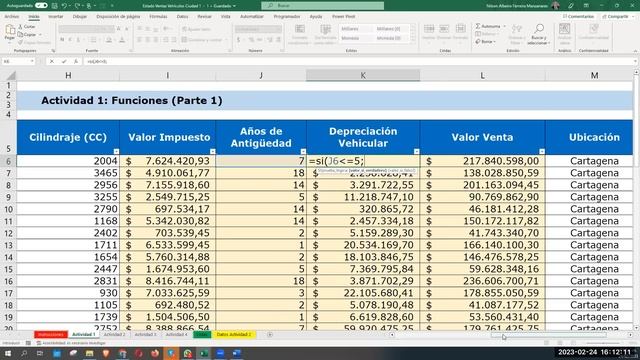The height and width of the screenshot is (360, 640).
Task: Click the formula bar input
Action: [359, 61]
